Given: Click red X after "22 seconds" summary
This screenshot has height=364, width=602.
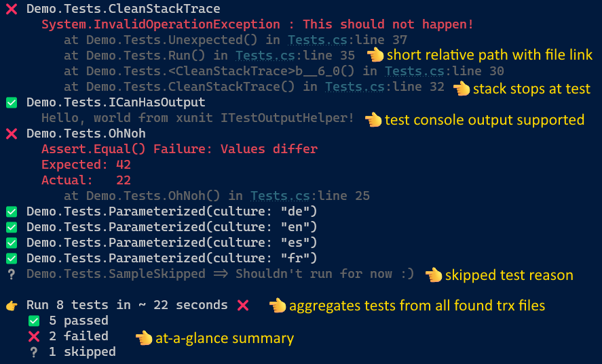Looking at the screenshot, I should click(243, 305).
